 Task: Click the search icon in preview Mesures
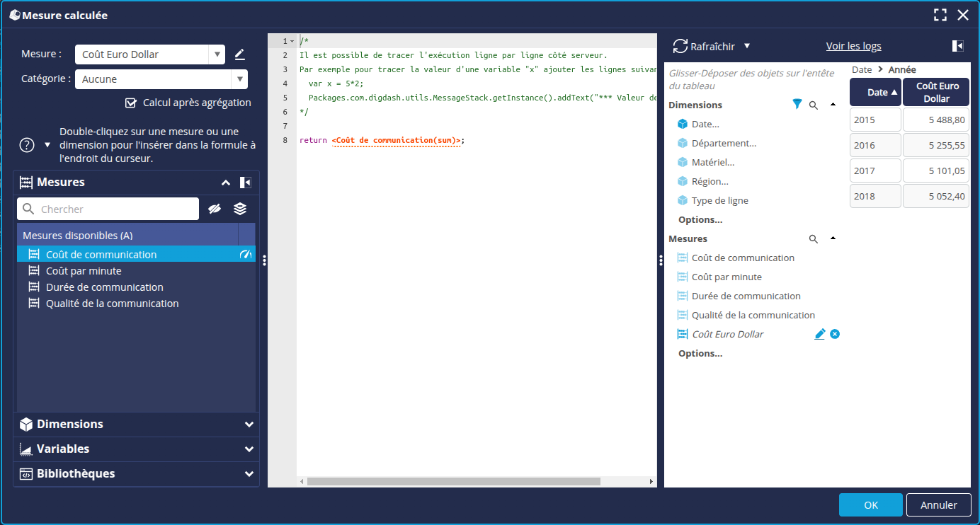tap(814, 239)
